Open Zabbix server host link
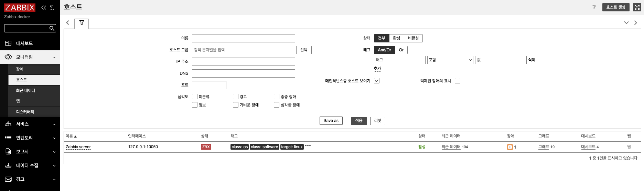 pos(78,147)
